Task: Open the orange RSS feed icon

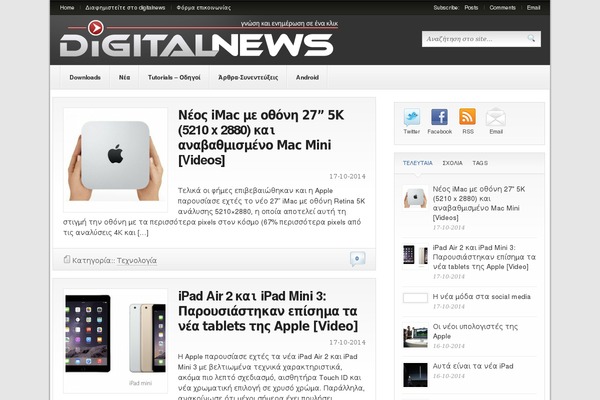Action: 468,117
